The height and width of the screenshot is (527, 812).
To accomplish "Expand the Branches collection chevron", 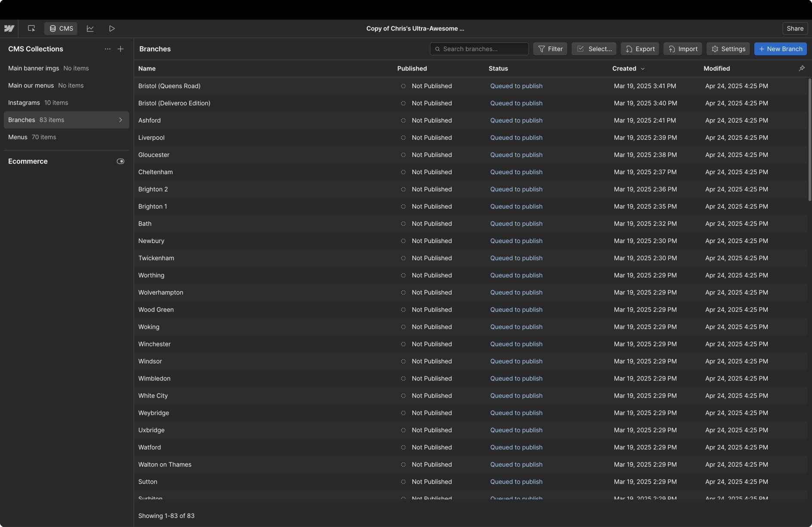I will pyautogui.click(x=120, y=120).
